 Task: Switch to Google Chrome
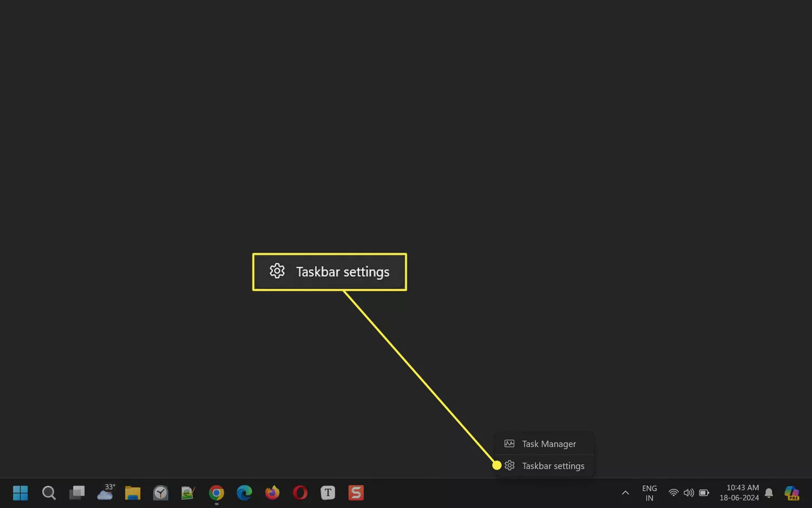click(x=217, y=493)
